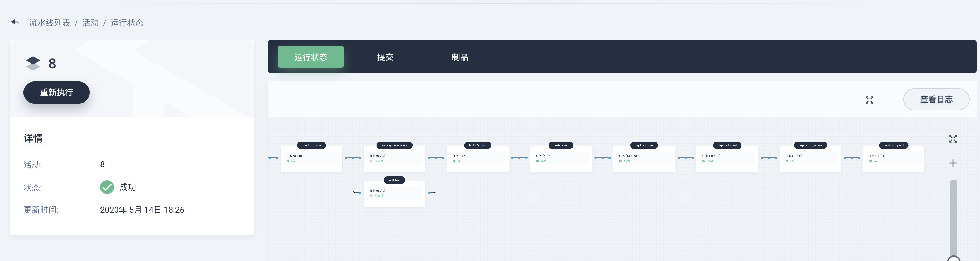The width and height of the screenshot is (980, 261).
Task: Click the plus zoom-in icon
Action: click(953, 163)
